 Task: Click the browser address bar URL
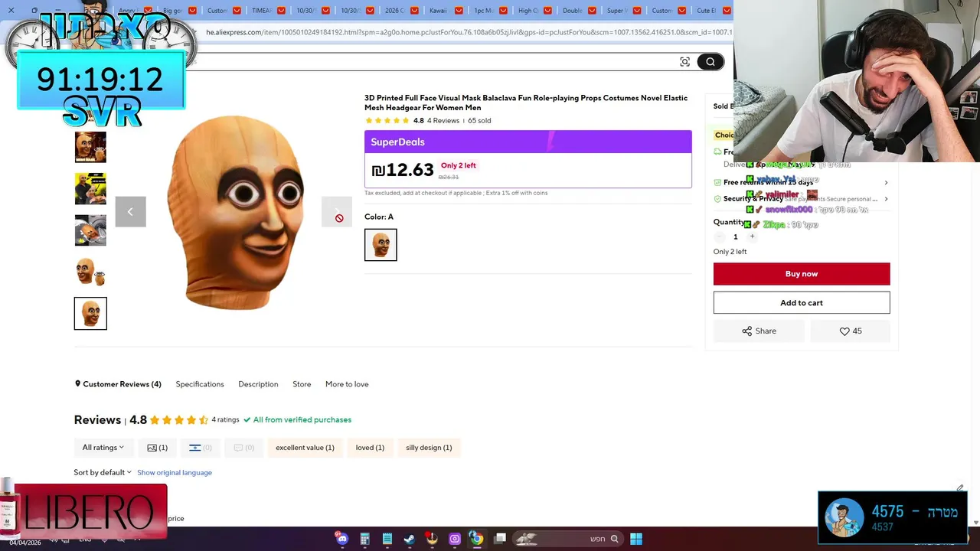(x=469, y=32)
